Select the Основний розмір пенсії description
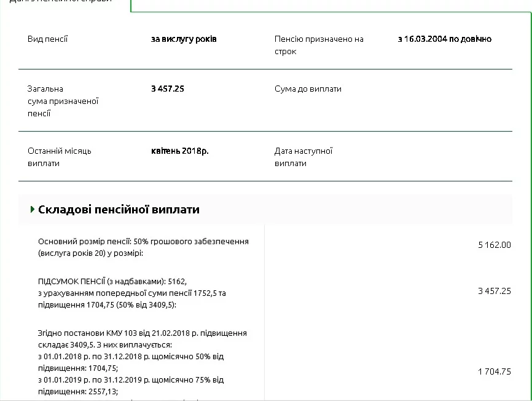Viewport: 532px width, 401px height. (143, 247)
